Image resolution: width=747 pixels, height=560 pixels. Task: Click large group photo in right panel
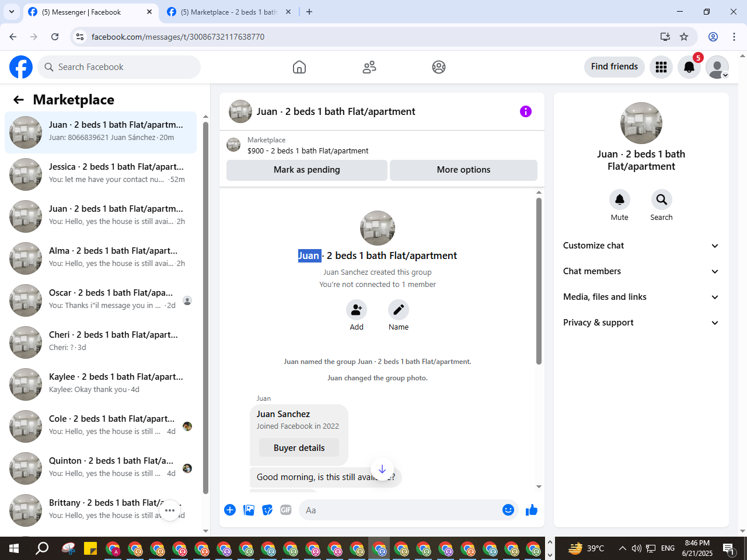click(x=641, y=123)
